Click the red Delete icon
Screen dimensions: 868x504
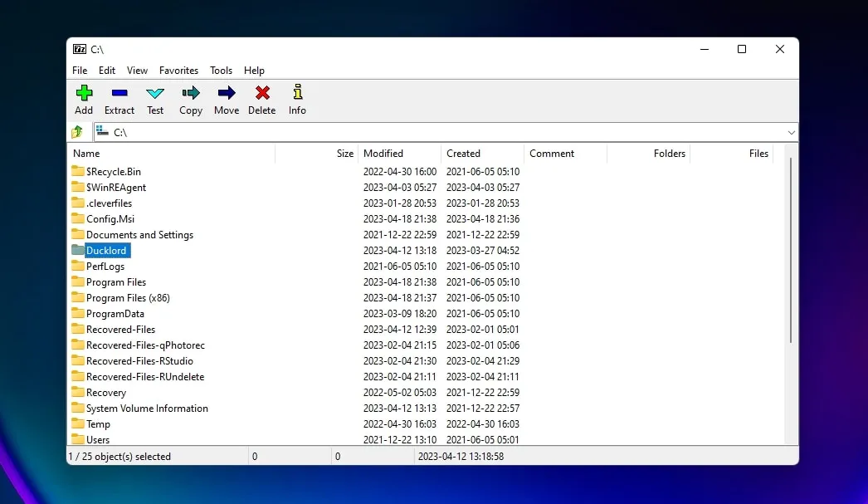(261, 100)
